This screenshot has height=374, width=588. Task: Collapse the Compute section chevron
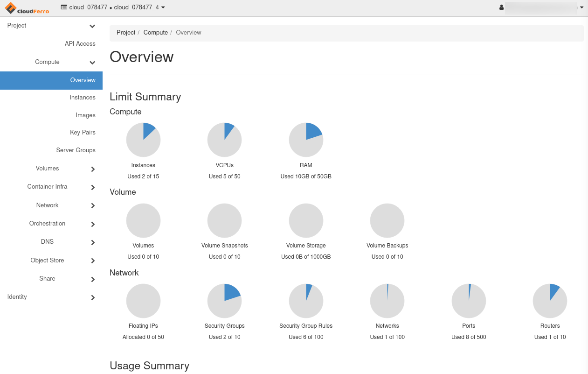point(92,63)
